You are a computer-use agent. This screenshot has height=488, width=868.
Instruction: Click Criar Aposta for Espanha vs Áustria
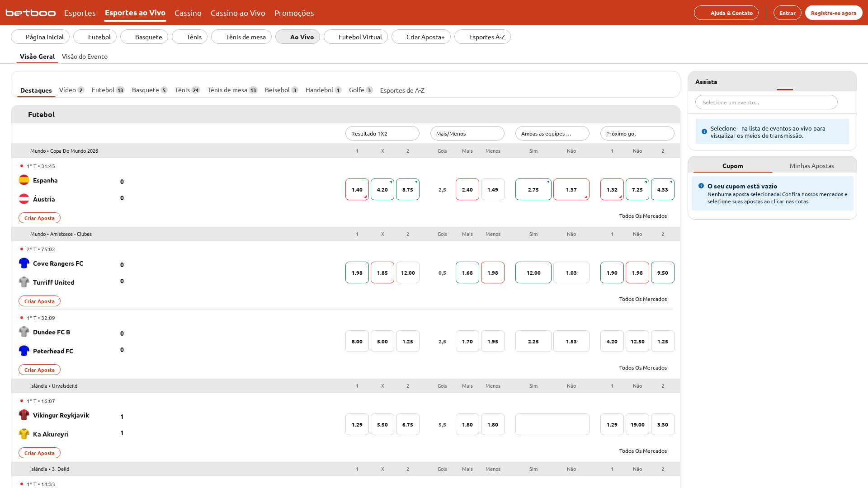coord(39,218)
